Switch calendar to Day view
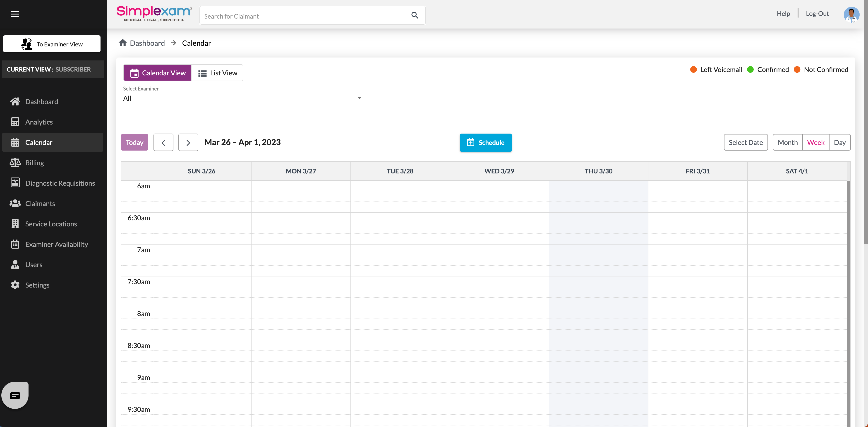The width and height of the screenshot is (868, 427). [x=839, y=142]
